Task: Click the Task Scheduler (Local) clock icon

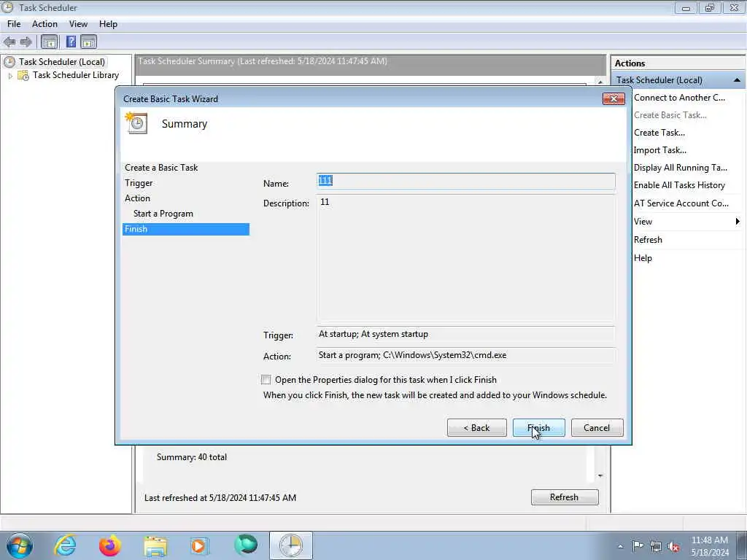Action: [9, 62]
